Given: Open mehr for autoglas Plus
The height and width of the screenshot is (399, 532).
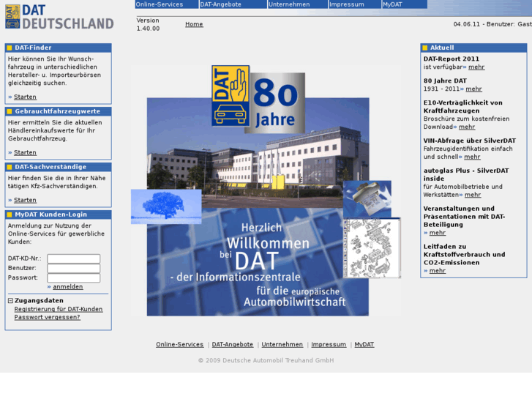Looking at the screenshot, I should 473,195.
